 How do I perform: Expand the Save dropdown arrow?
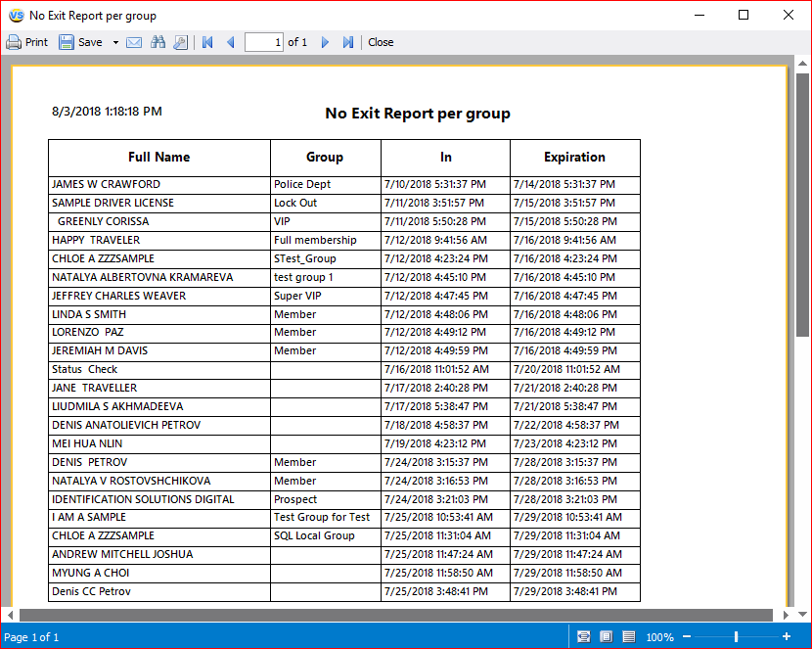coord(115,42)
